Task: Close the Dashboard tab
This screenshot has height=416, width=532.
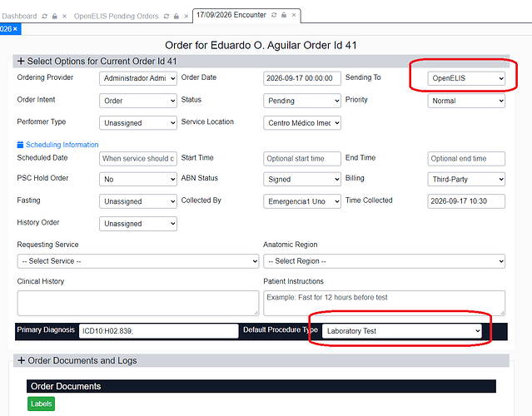Action: pyautogui.click(x=64, y=16)
